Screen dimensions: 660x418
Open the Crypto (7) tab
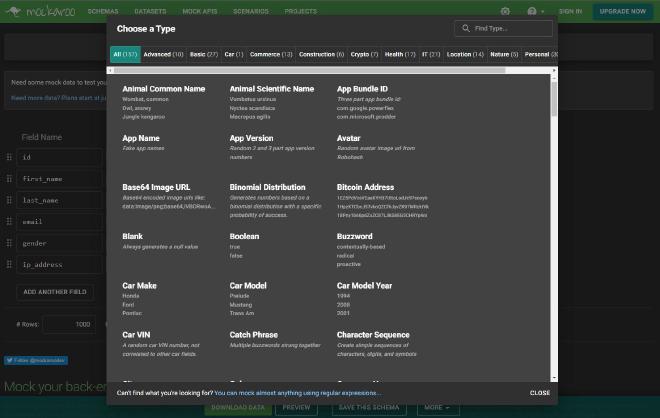(364, 54)
